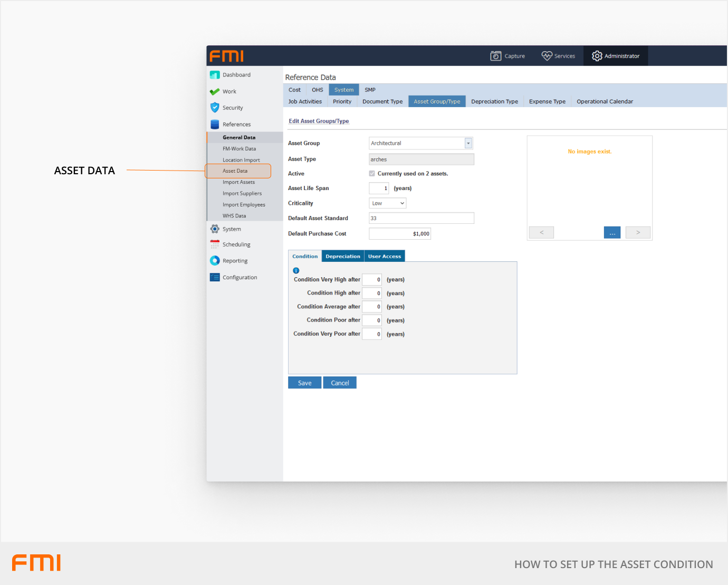Expand the Asset Group dropdown
728x585 pixels.
click(x=468, y=144)
